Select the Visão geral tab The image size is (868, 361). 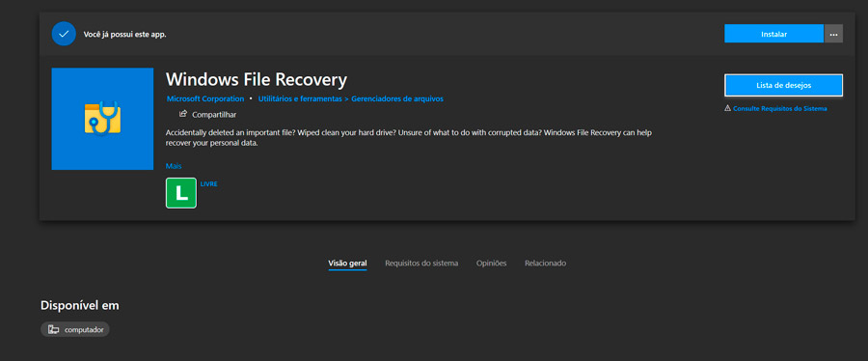347,264
